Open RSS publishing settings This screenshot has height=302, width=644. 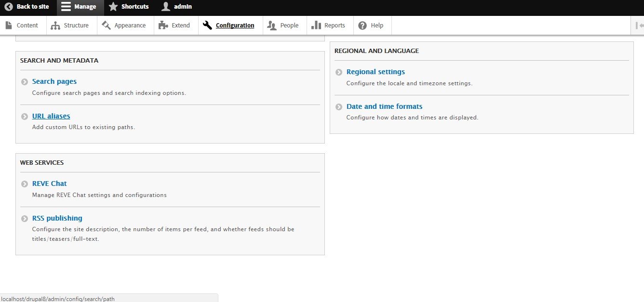[x=57, y=218]
